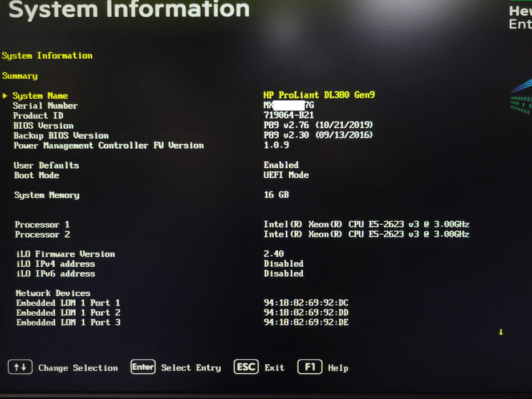Select the Serial Number row label
The width and height of the screenshot is (532, 399).
click(45, 106)
